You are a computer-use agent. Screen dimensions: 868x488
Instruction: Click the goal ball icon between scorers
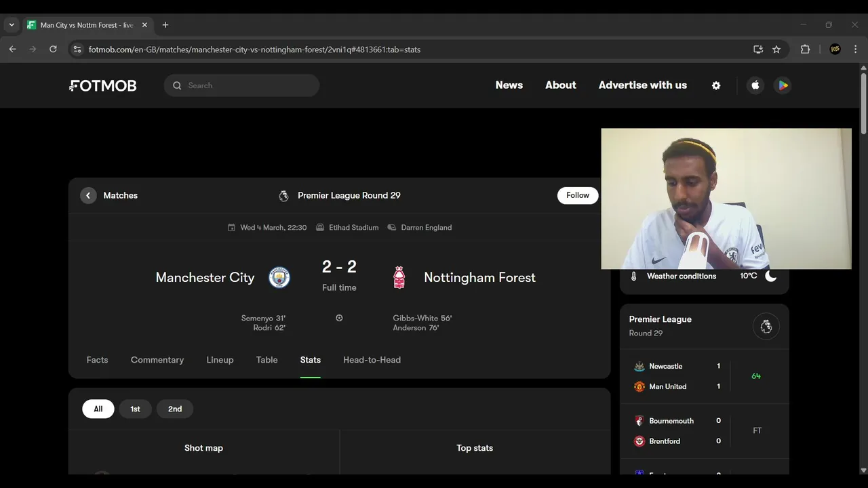[x=339, y=318]
